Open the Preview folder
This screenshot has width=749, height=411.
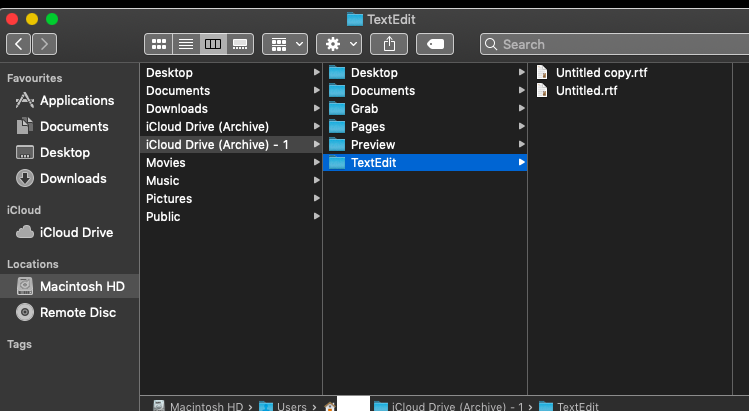click(x=425, y=144)
